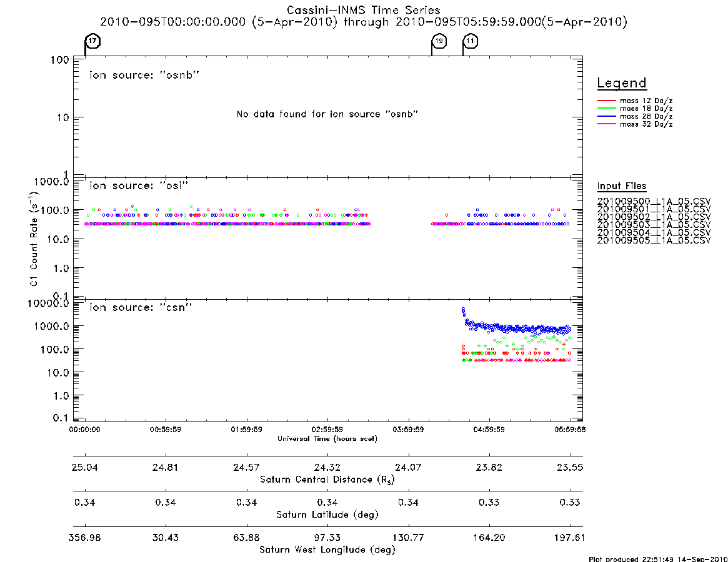Click the octagon marker labeled 17
This screenshot has height=562, width=728.
tap(93, 41)
